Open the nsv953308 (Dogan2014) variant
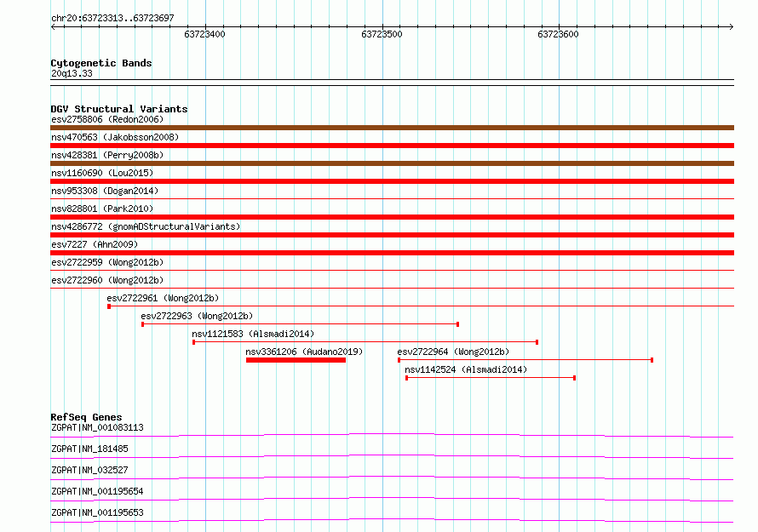 (105, 191)
